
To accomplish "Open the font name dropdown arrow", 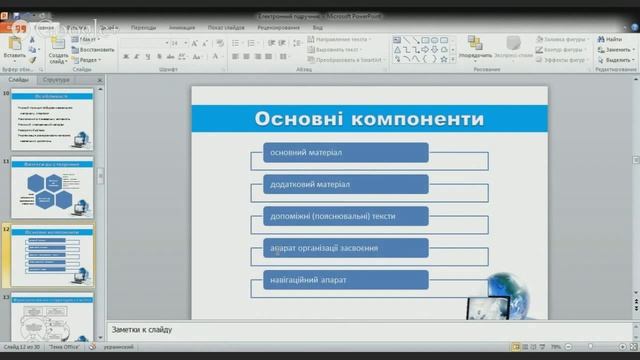I will point(167,43).
